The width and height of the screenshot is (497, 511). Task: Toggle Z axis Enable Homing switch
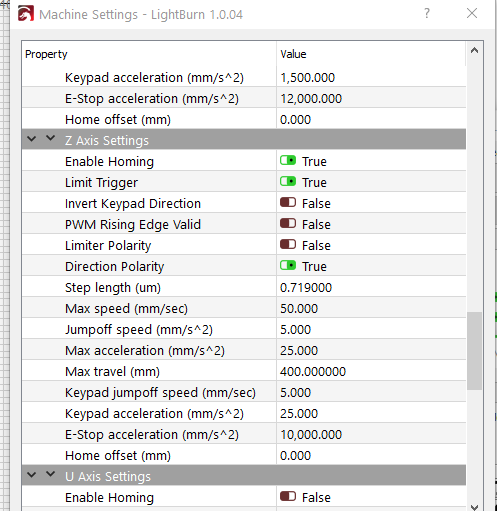pyautogui.click(x=288, y=161)
